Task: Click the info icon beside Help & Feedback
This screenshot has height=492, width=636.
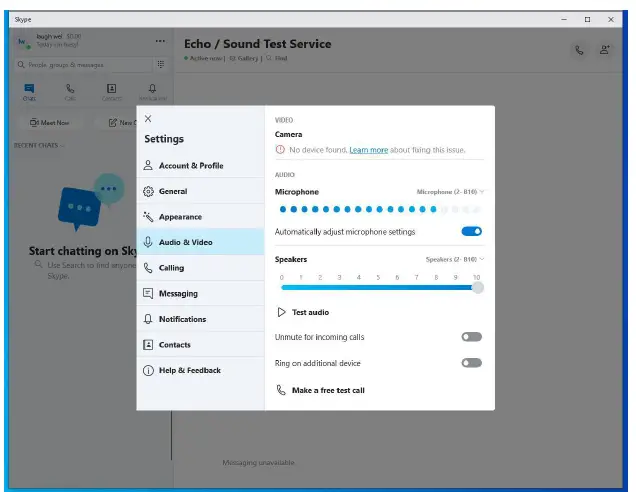Action: 148,370
